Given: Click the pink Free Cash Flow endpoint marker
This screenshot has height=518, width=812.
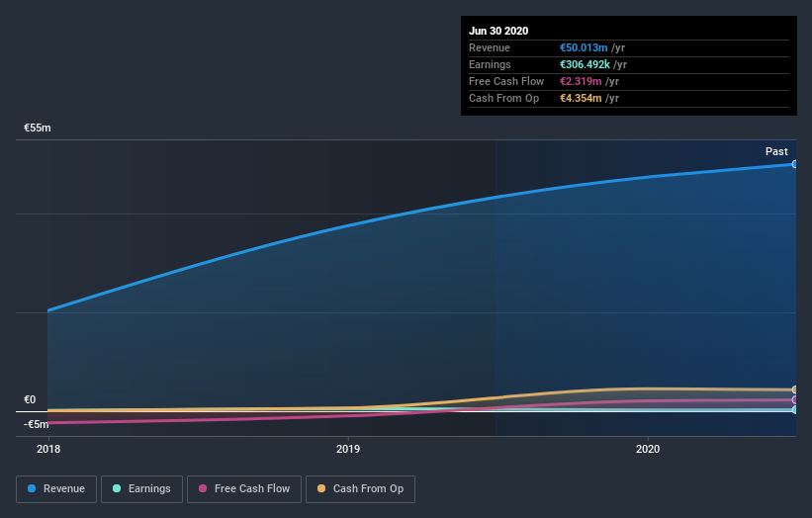Looking at the screenshot, I should pyautogui.click(x=794, y=400).
